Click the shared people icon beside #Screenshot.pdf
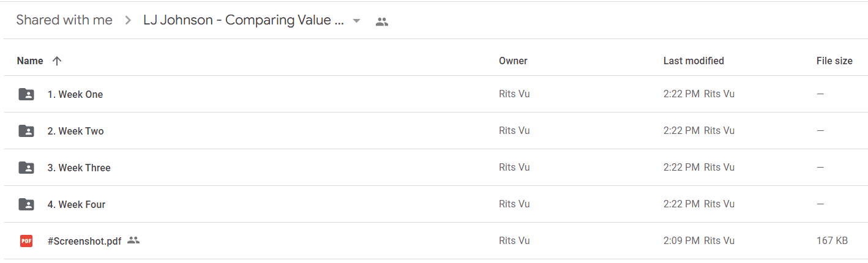 (133, 240)
